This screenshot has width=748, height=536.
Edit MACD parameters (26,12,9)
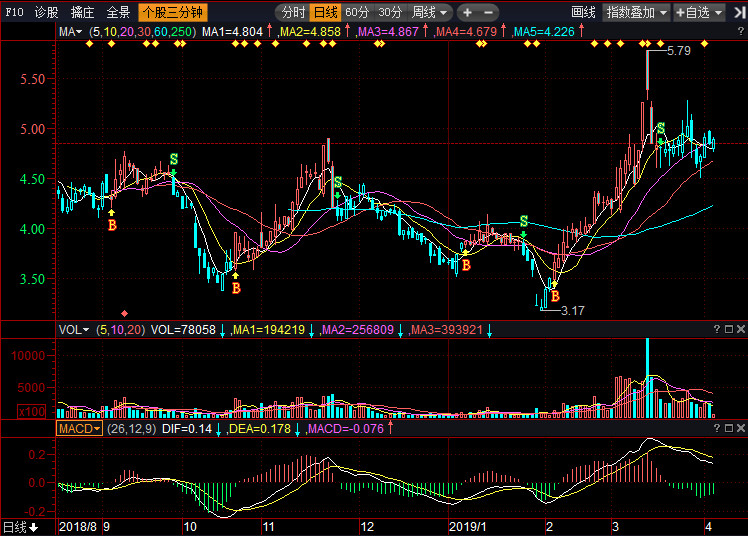click(x=132, y=429)
